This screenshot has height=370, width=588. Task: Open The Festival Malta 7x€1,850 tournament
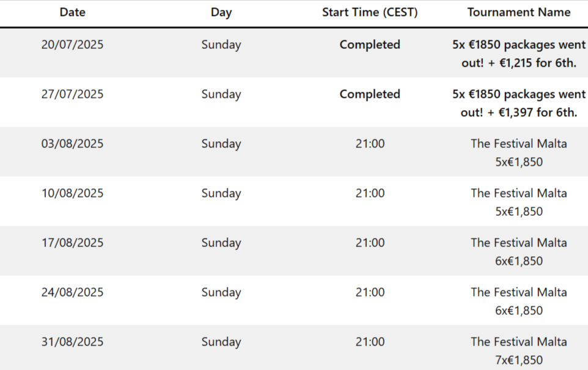[x=519, y=351]
